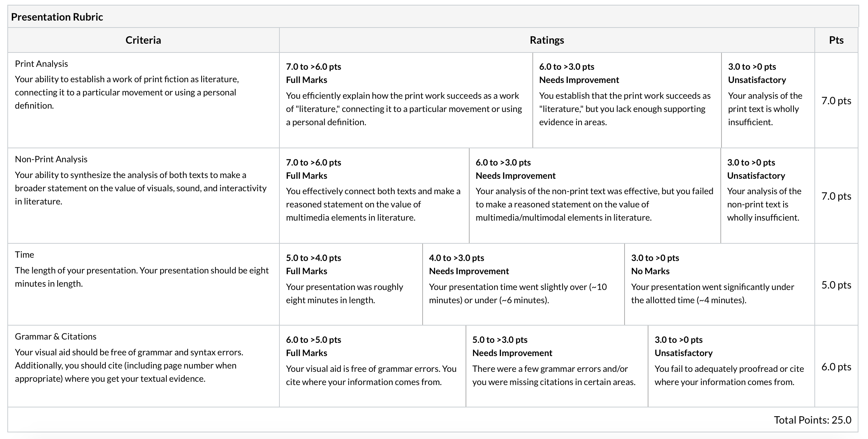Click the Presentation Rubric title

[x=57, y=17]
